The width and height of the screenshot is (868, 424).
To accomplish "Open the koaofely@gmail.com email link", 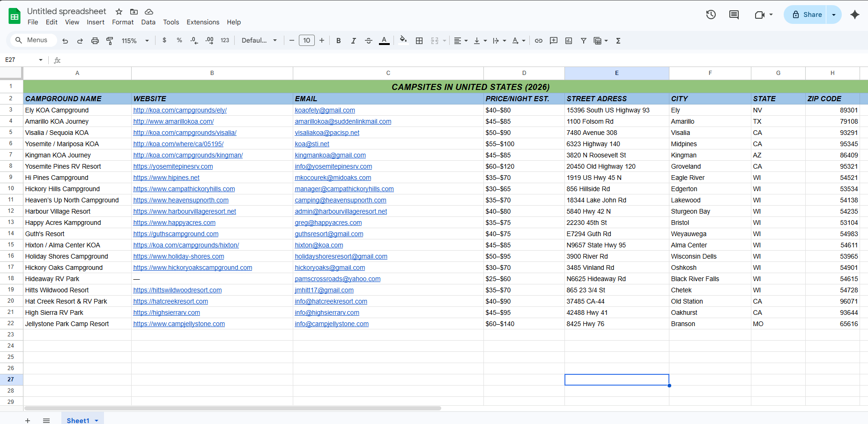I will pos(325,110).
